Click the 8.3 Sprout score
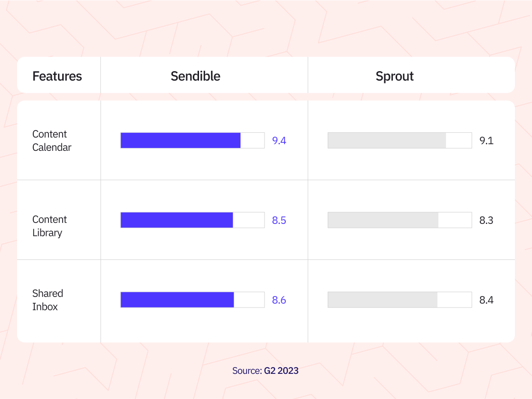 pos(486,220)
